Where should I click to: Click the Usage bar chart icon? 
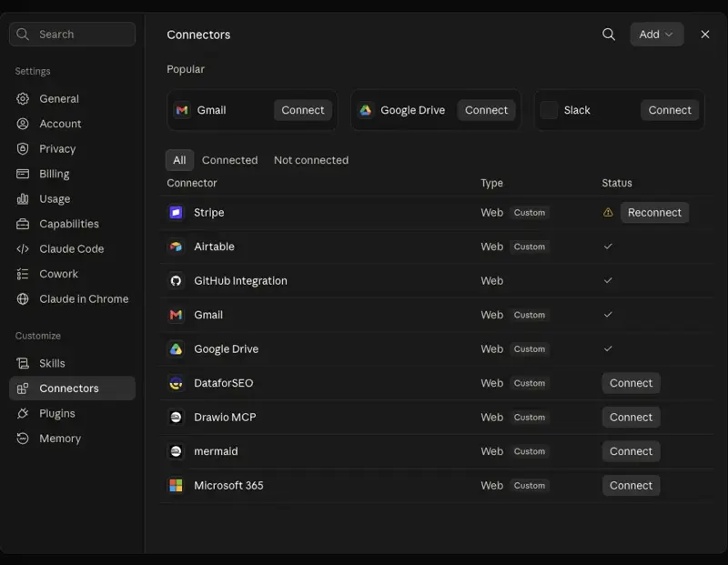click(x=23, y=199)
